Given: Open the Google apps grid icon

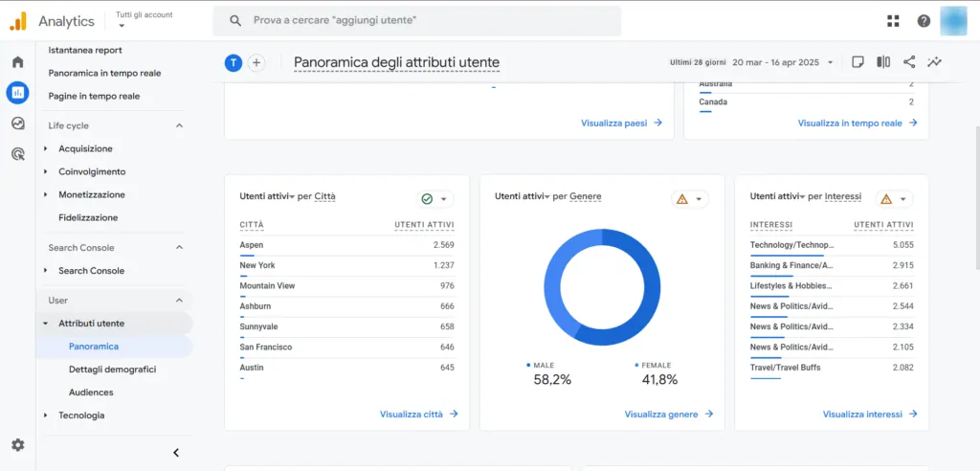Looking at the screenshot, I should click(893, 21).
